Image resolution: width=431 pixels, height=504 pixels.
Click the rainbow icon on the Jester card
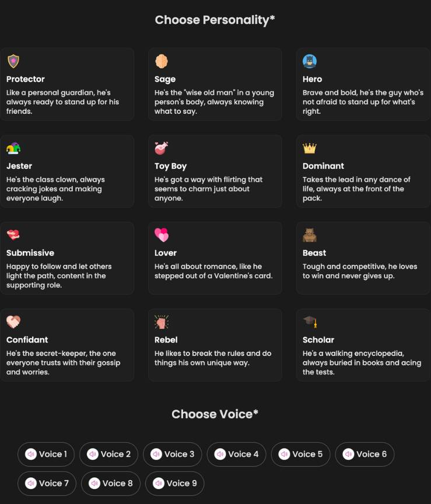[x=13, y=148]
